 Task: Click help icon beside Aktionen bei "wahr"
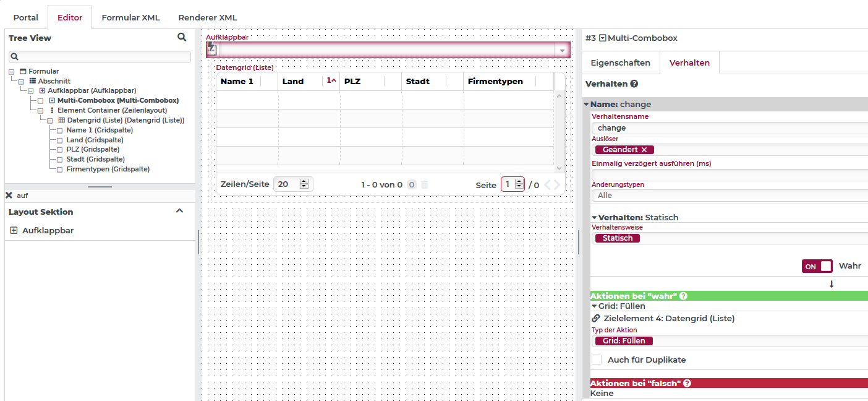pyautogui.click(x=683, y=296)
